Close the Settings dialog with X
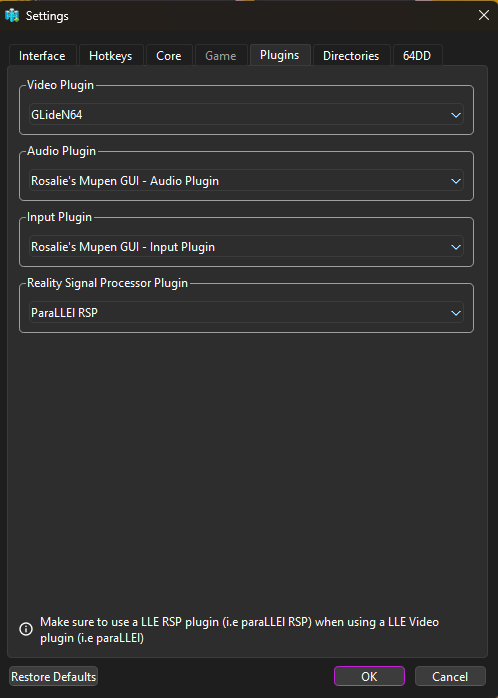Screen dimensions: 498x698 point(484,15)
